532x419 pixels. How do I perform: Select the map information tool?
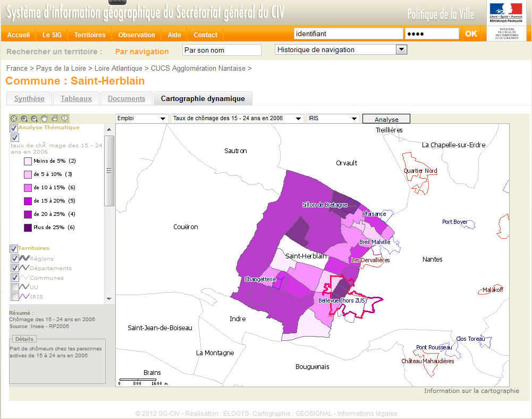pyautogui.click(x=64, y=119)
